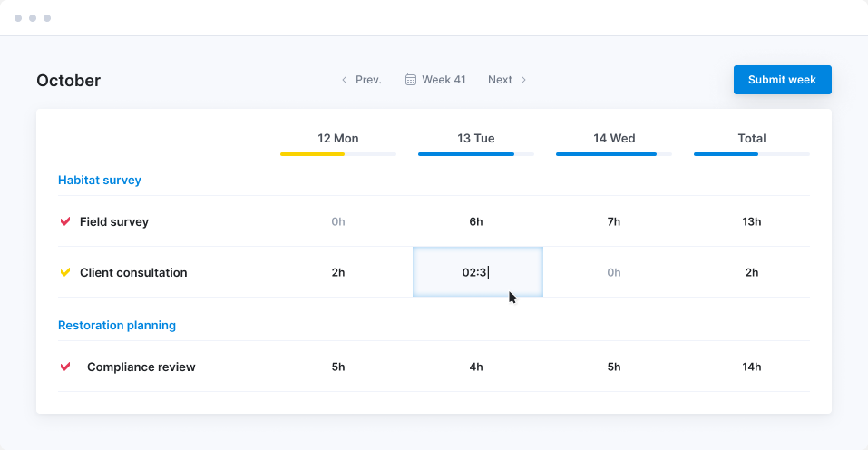Click the right chevron after Next
Image resolution: width=868 pixels, height=450 pixels.
(x=523, y=80)
